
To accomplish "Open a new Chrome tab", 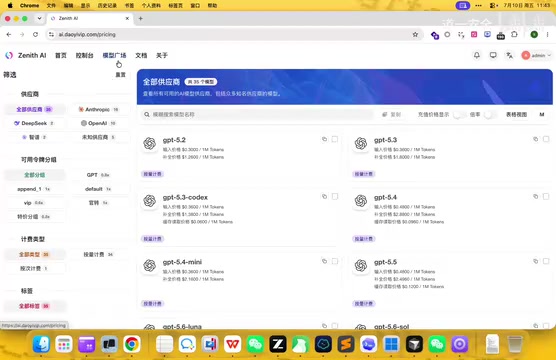I will coord(141,18).
